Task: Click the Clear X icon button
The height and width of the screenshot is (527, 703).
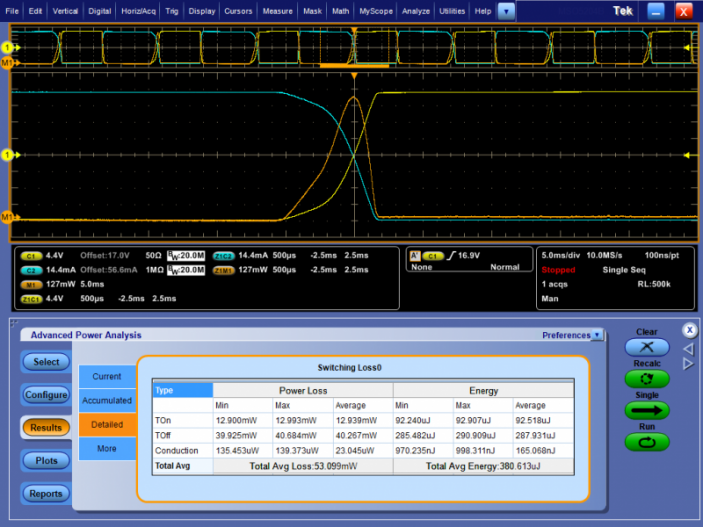Action: 647,347
